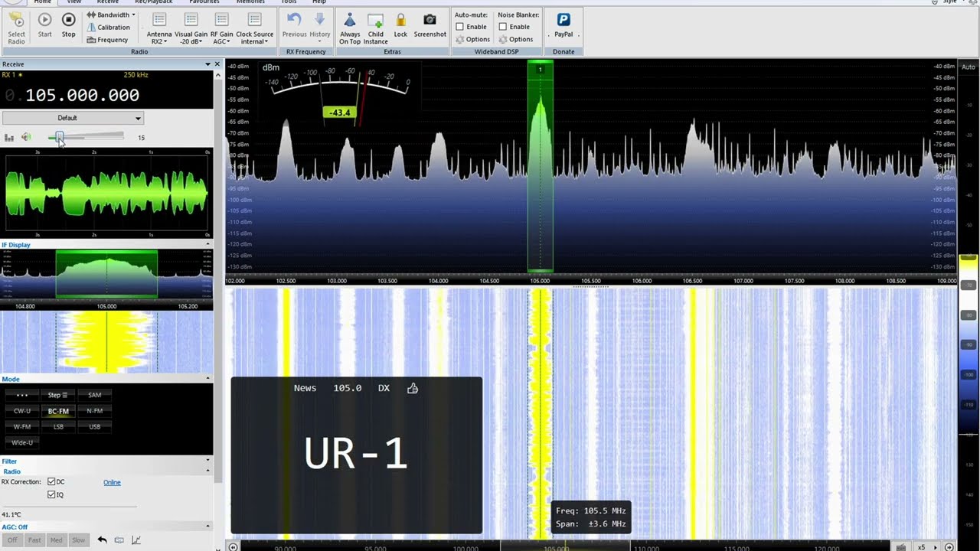Image resolution: width=980 pixels, height=551 pixels.
Task: Set AGC to Fast
Action: pyautogui.click(x=34, y=540)
